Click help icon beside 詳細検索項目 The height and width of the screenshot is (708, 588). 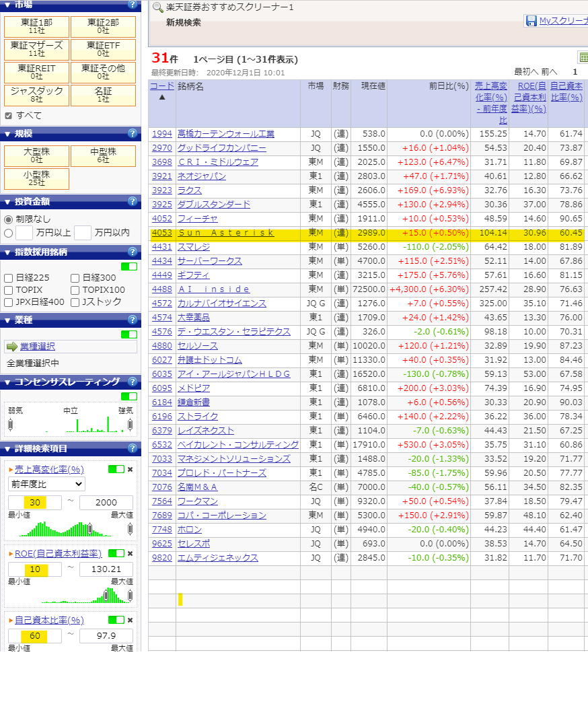[x=133, y=448]
